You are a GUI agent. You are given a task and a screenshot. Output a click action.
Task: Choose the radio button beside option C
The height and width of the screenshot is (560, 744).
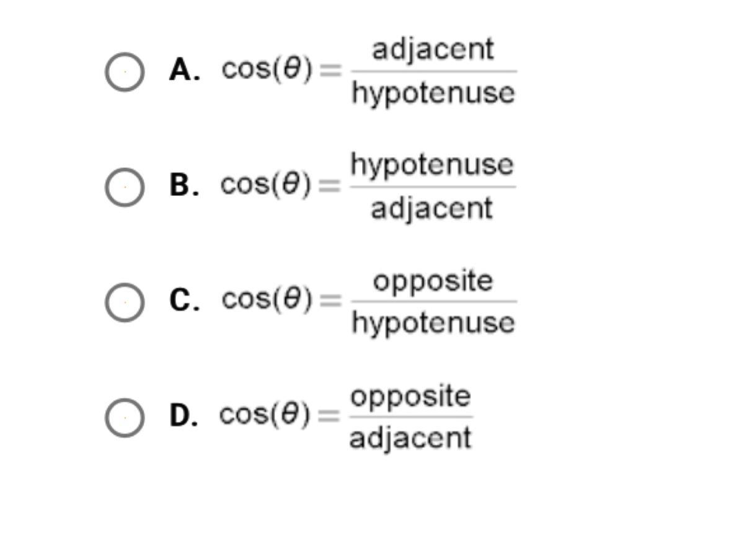tap(125, 302)
